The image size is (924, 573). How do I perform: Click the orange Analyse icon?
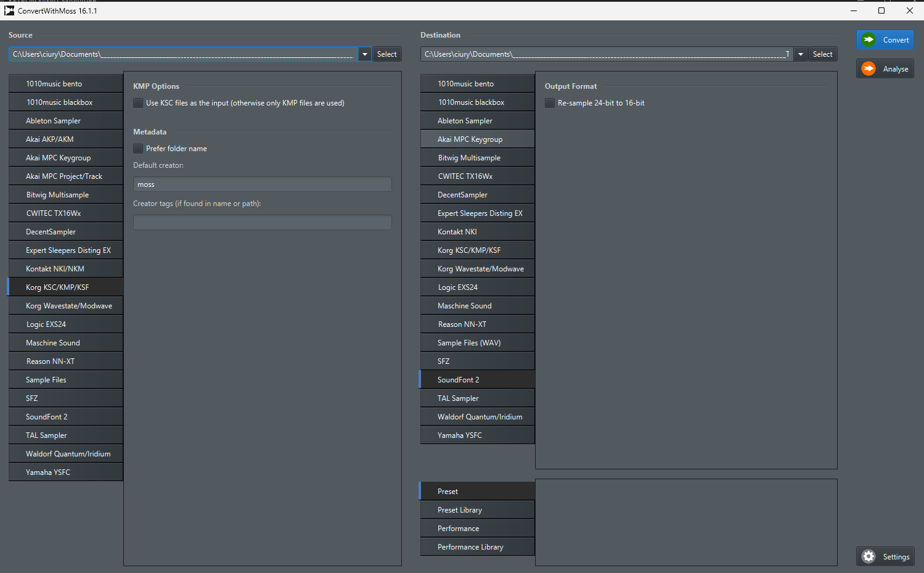click(x=869, y=68)
